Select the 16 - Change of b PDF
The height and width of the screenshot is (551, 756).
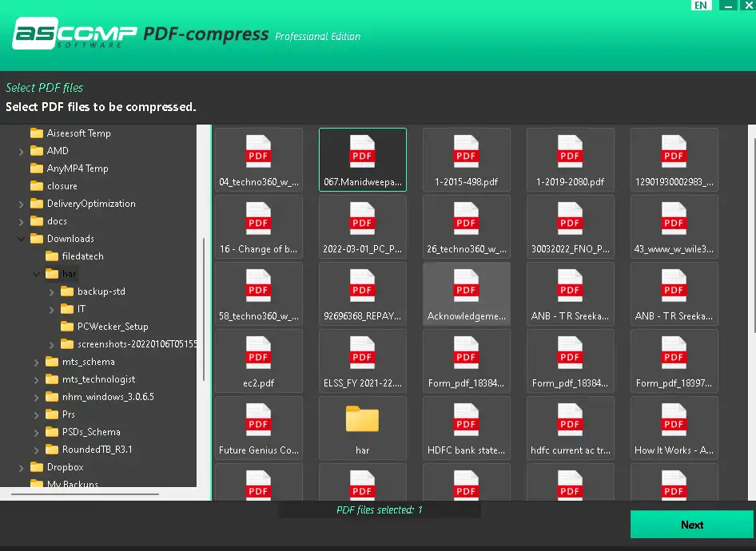[258, 227]
